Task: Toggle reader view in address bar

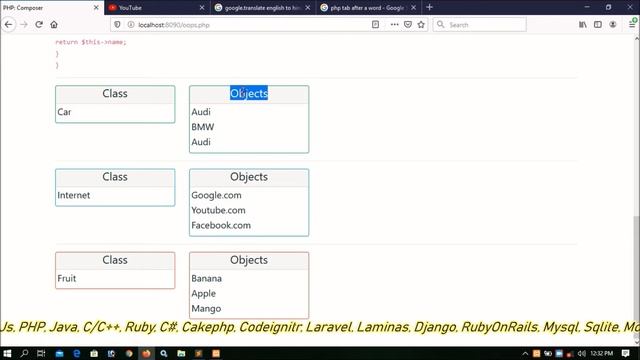Action: 376,24
